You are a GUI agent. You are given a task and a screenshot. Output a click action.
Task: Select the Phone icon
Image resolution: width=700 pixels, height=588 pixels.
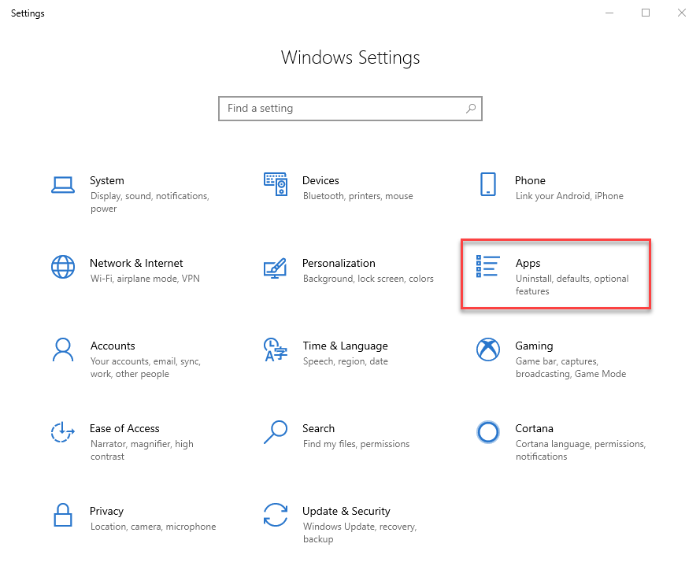point(488,184)
